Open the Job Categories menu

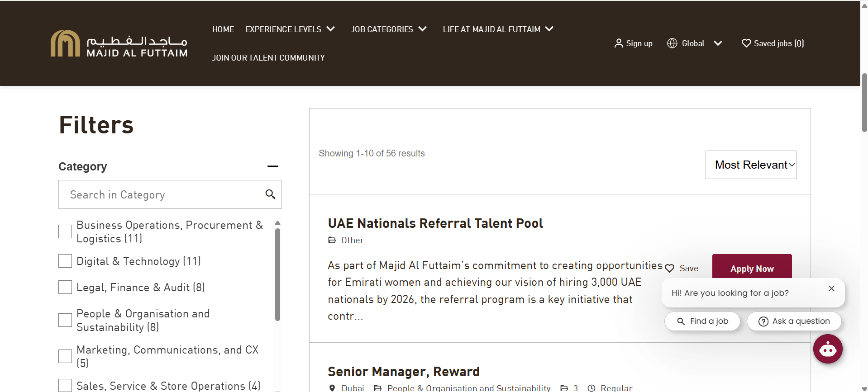tap(389, 29)
